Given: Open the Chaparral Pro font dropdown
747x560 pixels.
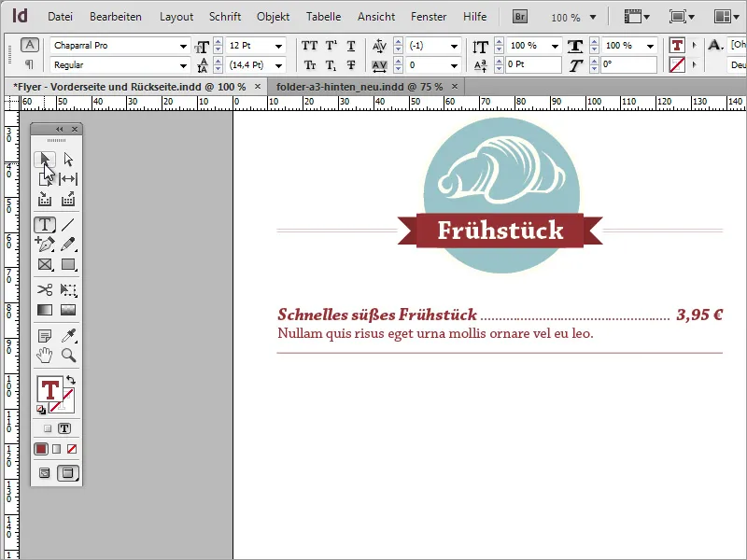Looking at the screenshot, I should coord(183,46).
